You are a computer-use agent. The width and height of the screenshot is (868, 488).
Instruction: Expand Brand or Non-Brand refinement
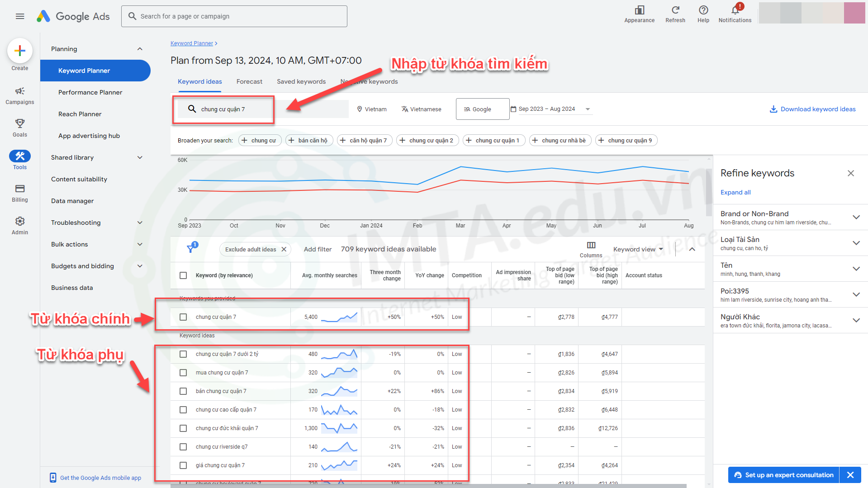pyautogui.click(x=856, y=217)
